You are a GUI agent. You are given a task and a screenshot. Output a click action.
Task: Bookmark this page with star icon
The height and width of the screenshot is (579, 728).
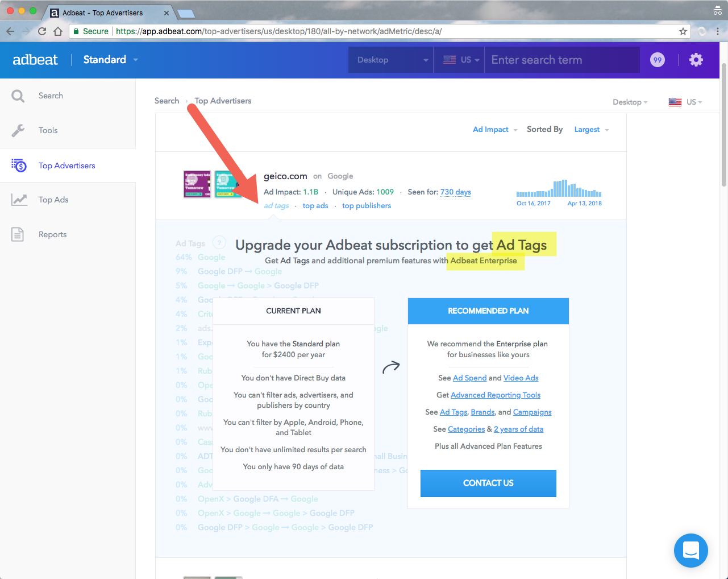point(683,31)
